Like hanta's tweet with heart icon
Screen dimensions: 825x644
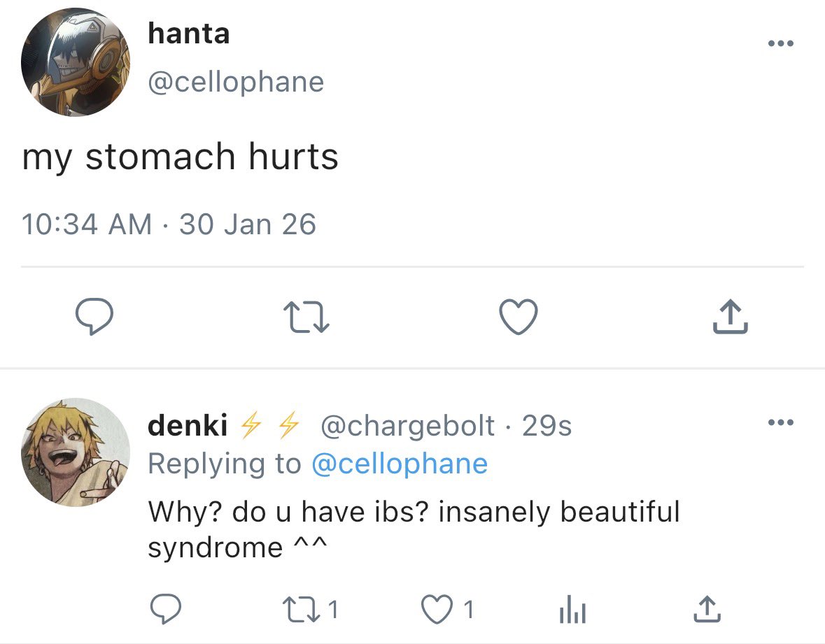(519, 317)
